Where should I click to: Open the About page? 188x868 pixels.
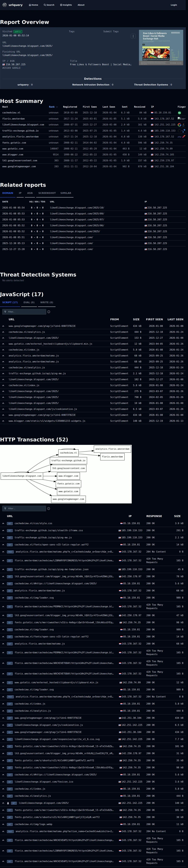coord(81,5)
